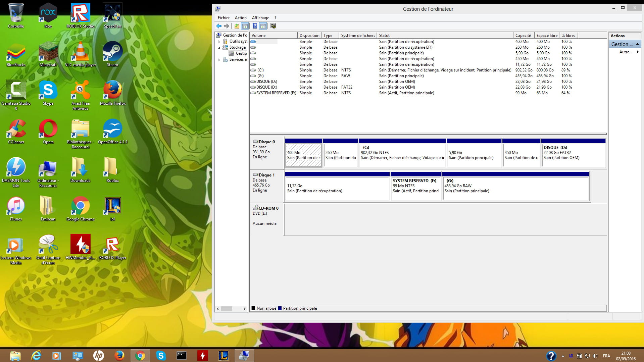Image resolution: width=644 pixels, height=362 pixels.
Task: Select the ROBLOX Studio desktop icon
Action: [81, 16]
